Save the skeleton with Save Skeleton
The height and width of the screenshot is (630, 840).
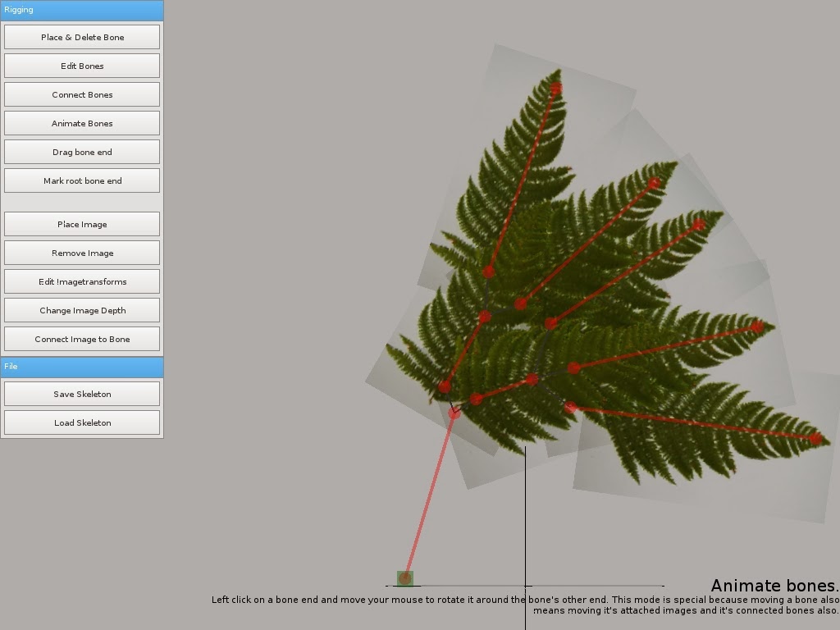click(82, 394)
